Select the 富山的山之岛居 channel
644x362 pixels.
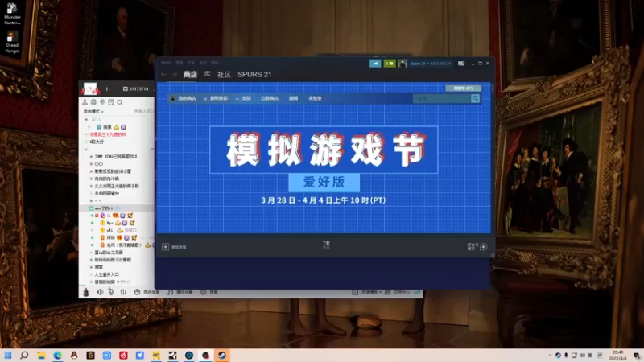click(x=109, y=253)
